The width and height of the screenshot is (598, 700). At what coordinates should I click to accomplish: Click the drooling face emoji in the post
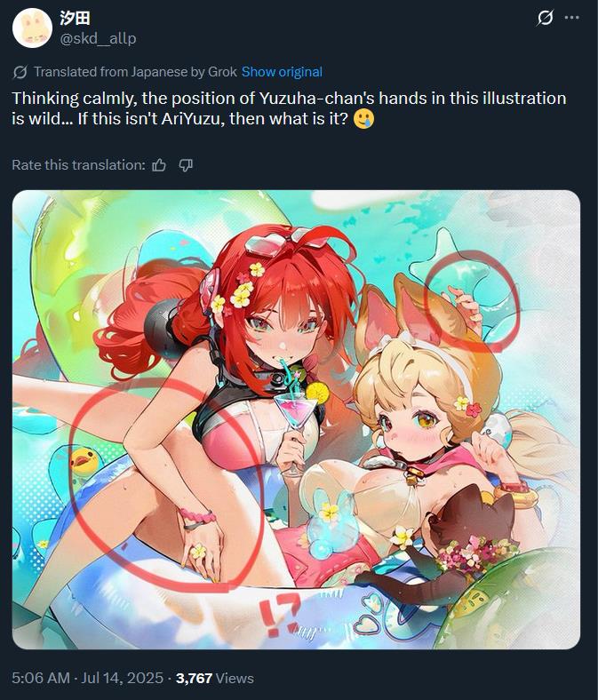pos(363,119)
